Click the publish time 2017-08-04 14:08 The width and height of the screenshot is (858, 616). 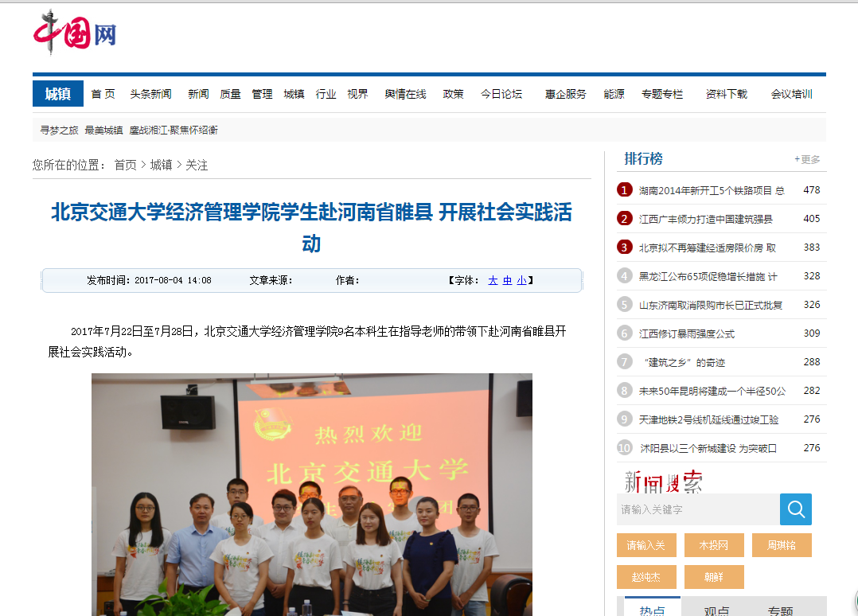pos(173,281)
